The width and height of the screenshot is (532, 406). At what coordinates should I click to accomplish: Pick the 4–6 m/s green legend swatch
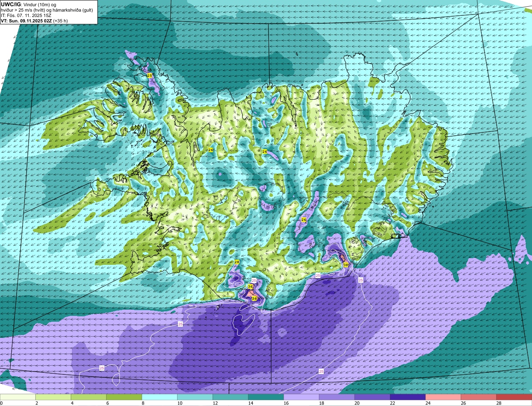pos(89,397)
